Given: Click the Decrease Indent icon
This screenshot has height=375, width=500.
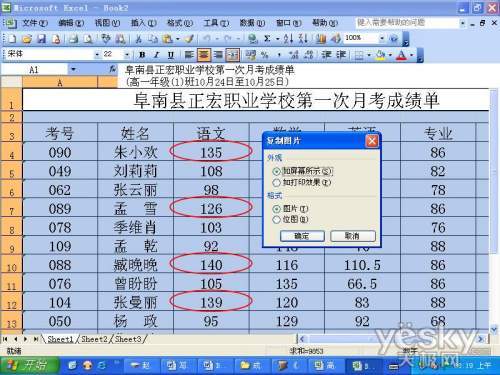Looking at the screenshot, I should pos(326,55).
